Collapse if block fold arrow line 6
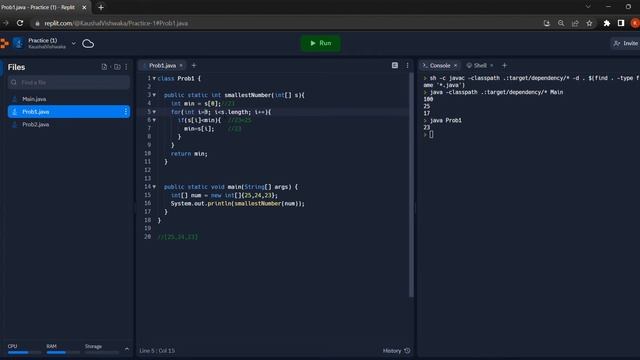The image size is (640, 360). pyautogui.click(x=154, y=120)
